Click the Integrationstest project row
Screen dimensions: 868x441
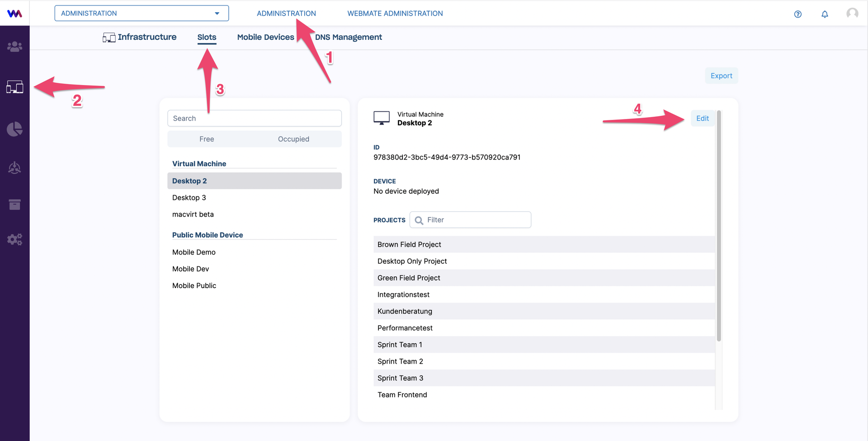544,294
